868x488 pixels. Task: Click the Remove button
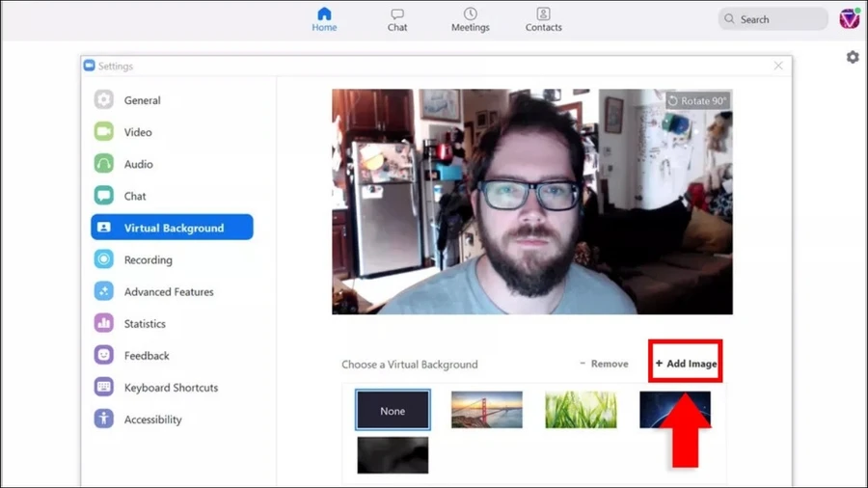(x=604, y=364)
